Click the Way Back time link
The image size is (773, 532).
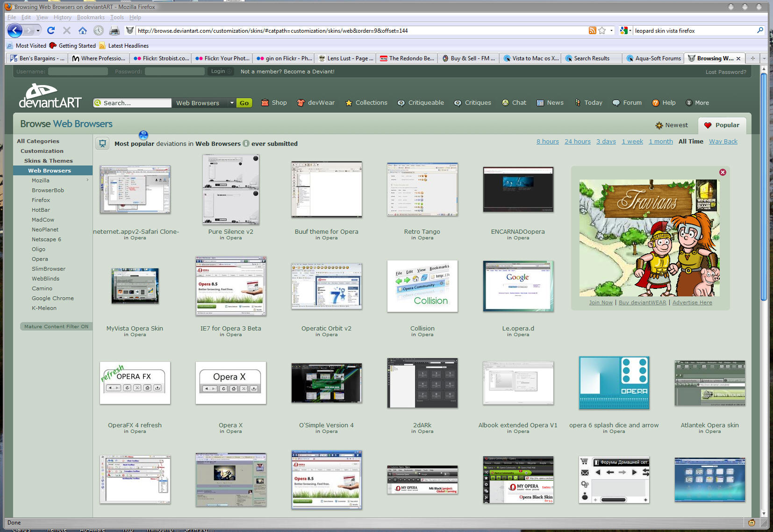(x=723, y=142)
